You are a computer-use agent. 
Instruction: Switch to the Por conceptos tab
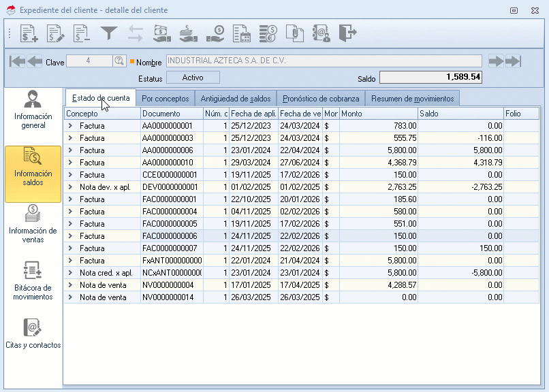(166, 99)
